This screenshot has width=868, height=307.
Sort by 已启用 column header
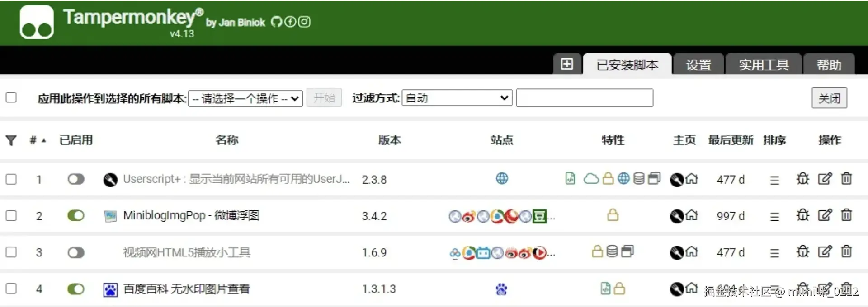76,140
